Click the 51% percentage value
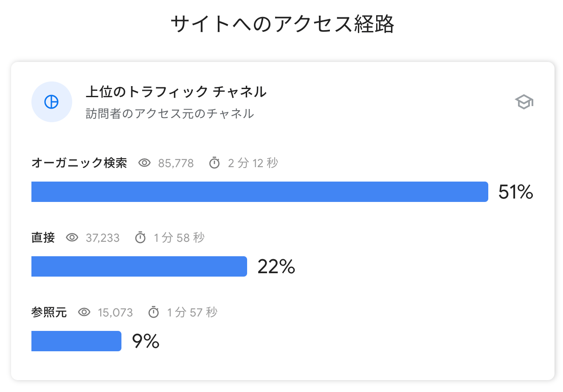Screen dimensions: 563x392 tap(516, 192)
